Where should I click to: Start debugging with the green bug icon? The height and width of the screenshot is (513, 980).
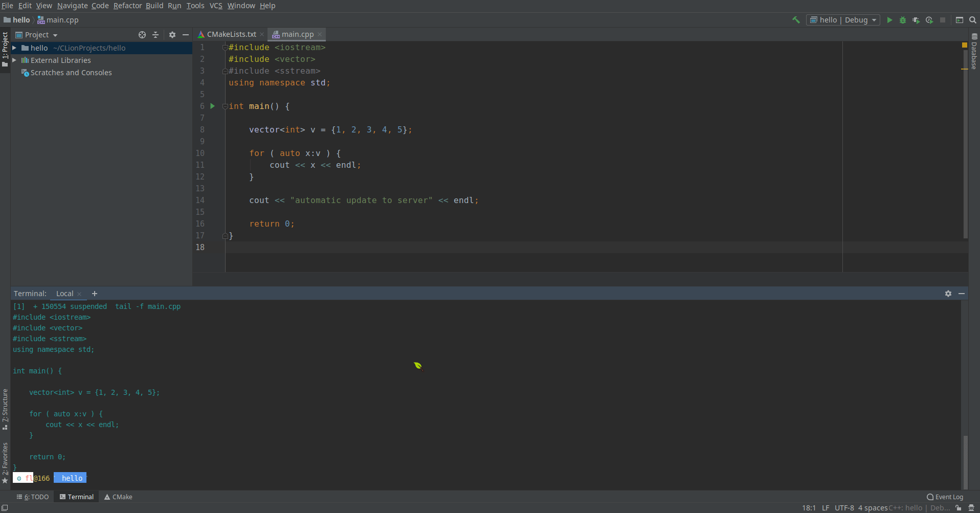[x=903, y=20]
